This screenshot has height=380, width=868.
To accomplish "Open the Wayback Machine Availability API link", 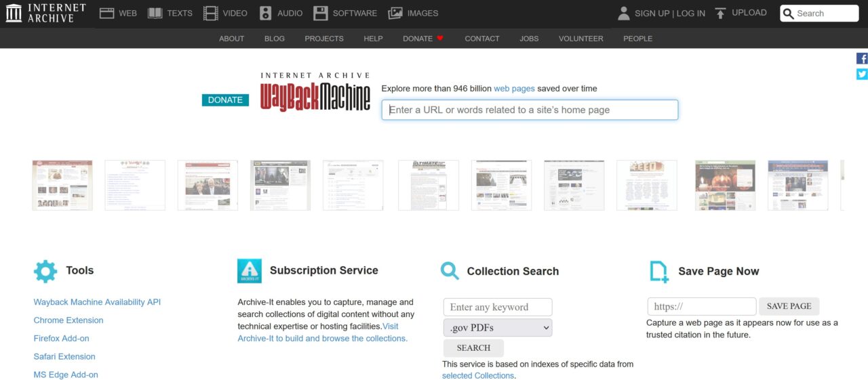I will tap(97, 302).
